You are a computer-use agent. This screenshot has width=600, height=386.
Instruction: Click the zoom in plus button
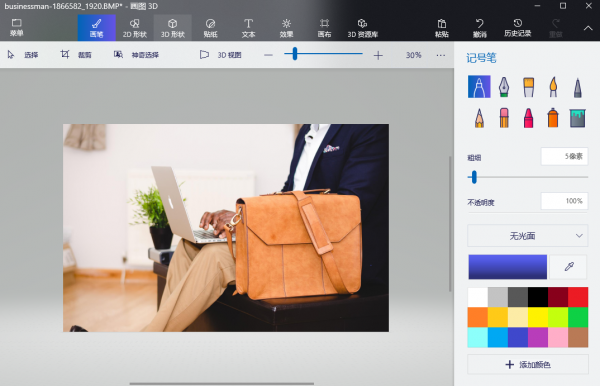378,55
